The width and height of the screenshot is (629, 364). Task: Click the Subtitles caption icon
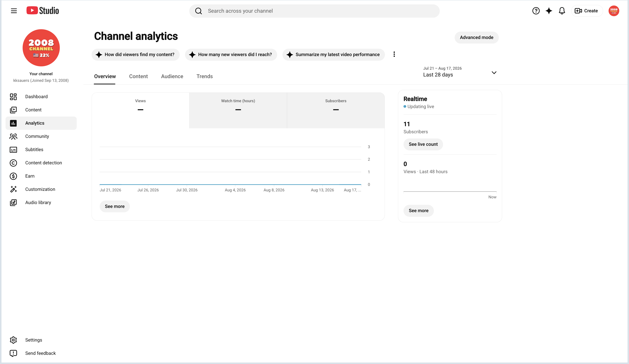click(x=13, y=149)
